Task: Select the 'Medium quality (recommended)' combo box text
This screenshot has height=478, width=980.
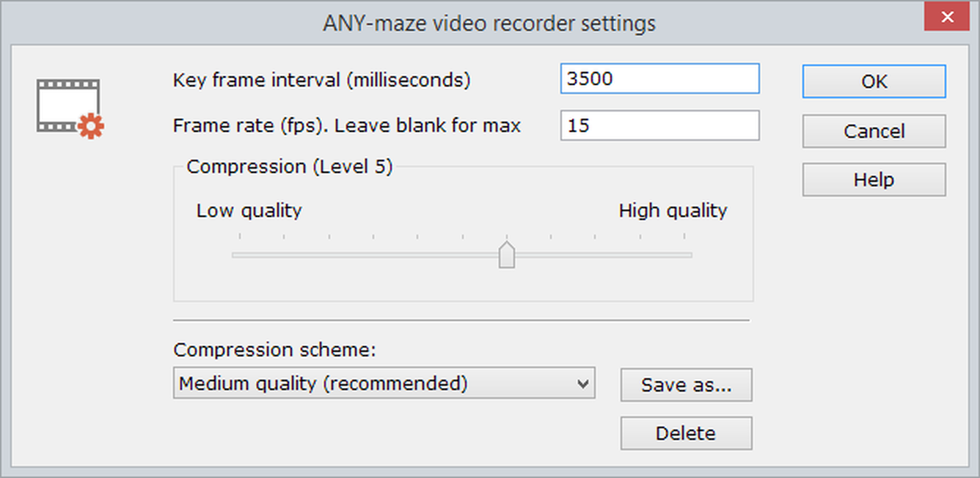Action: click(x=323, y=383)
